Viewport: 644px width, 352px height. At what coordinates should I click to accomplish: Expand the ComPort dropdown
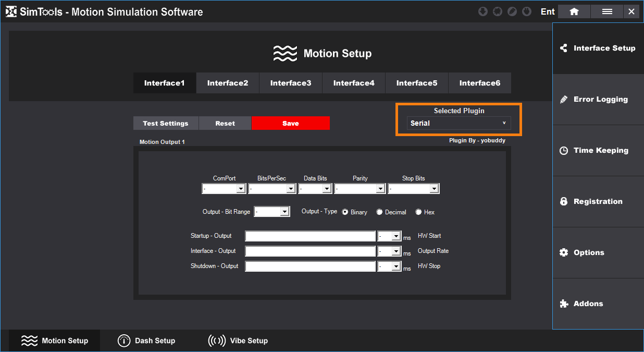(241, 189)
